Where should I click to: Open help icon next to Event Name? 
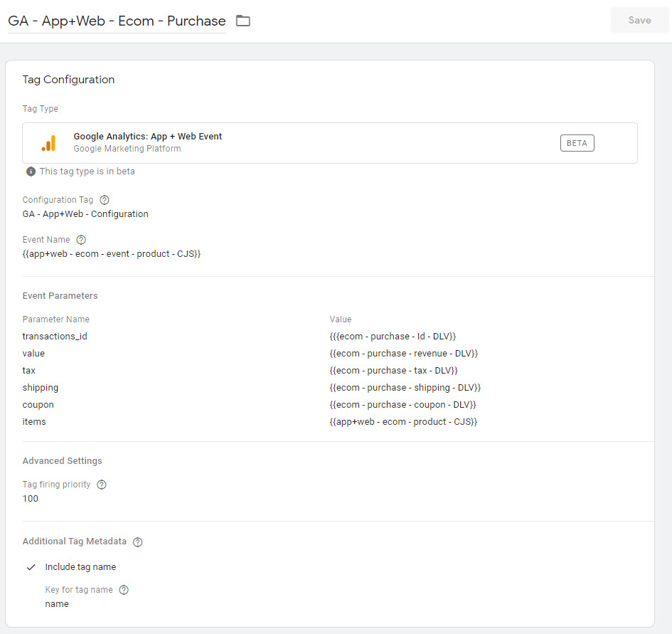pos(81,240)
